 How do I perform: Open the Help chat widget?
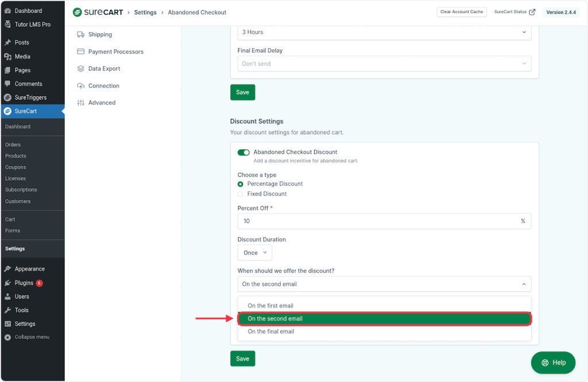pos(553,362)
